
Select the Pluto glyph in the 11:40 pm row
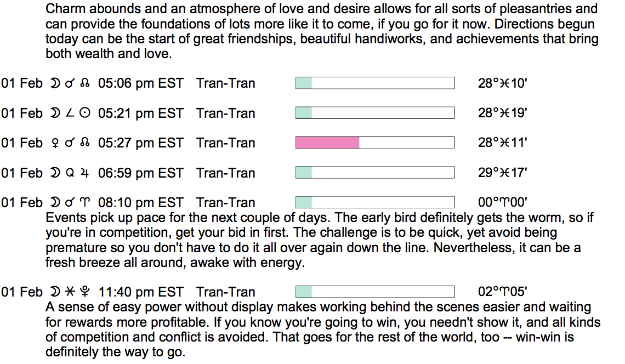pos(86,292)
